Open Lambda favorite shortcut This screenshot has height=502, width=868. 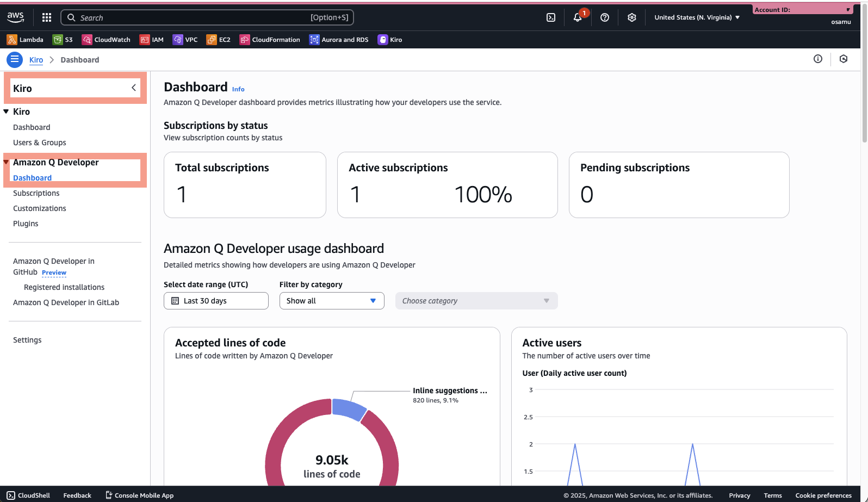(25, 40)
